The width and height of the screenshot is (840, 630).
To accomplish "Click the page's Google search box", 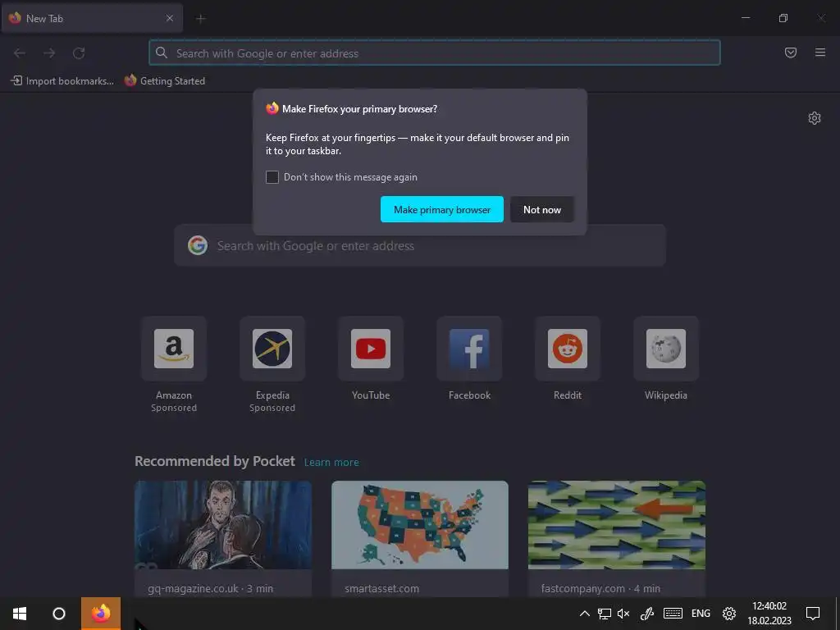I will (420, 246).
